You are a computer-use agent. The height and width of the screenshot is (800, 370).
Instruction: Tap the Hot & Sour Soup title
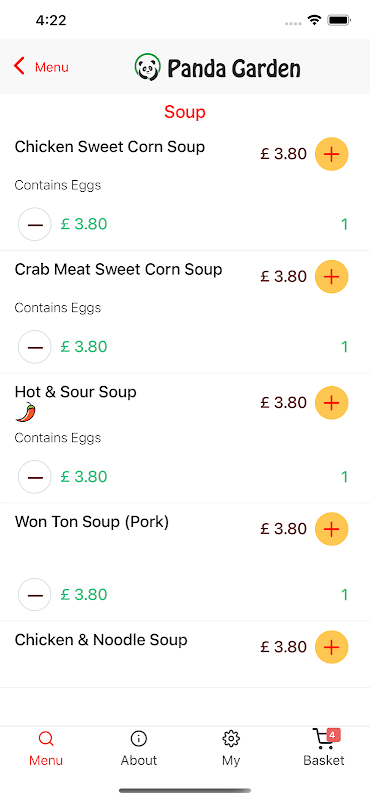coord(76,392)
